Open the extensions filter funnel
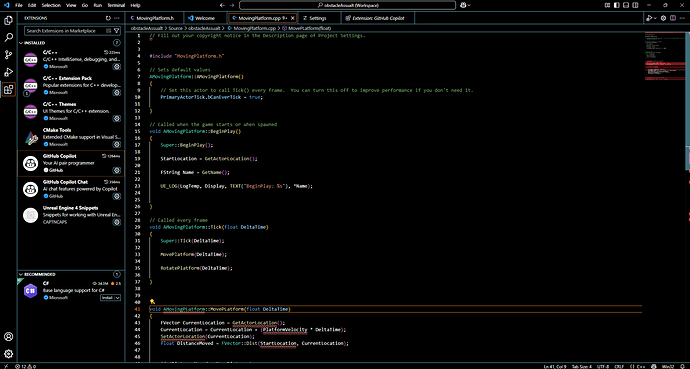Image resolution: width=690 pixels, height=369 pixels. click(117, 31)
